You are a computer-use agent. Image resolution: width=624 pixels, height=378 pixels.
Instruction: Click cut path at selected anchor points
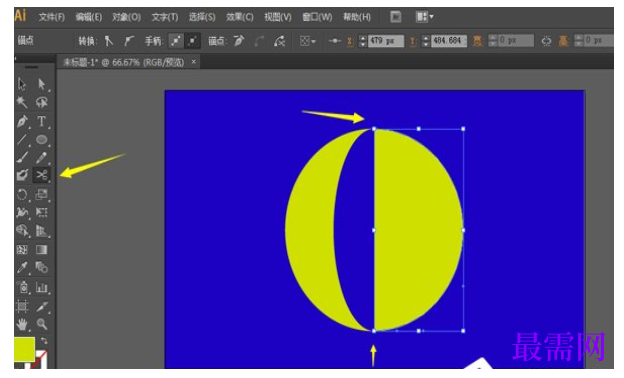click(280, 41)
